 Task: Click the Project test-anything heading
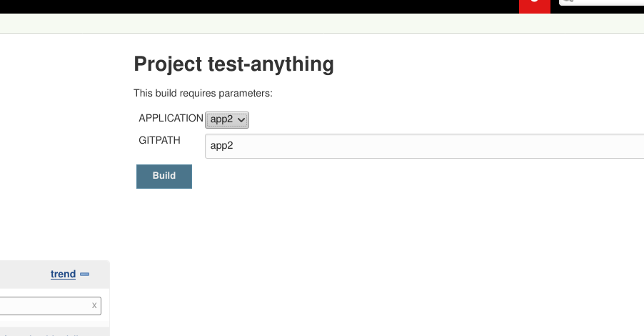click(233, 64)
